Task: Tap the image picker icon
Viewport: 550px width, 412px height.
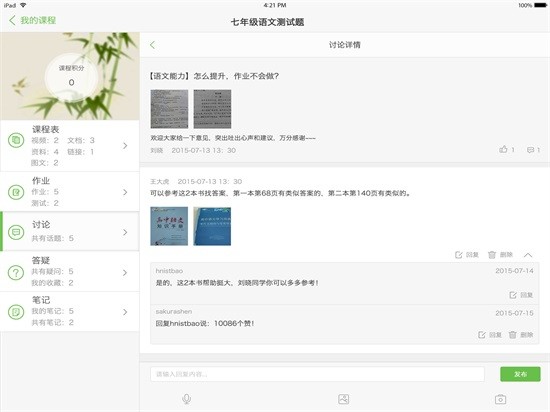Action: [x=343, y=399]
